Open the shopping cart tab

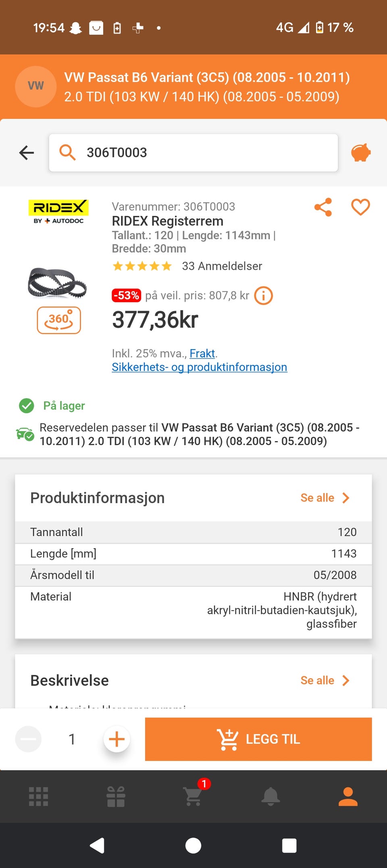pyautogui.click(x=193, y=796)
